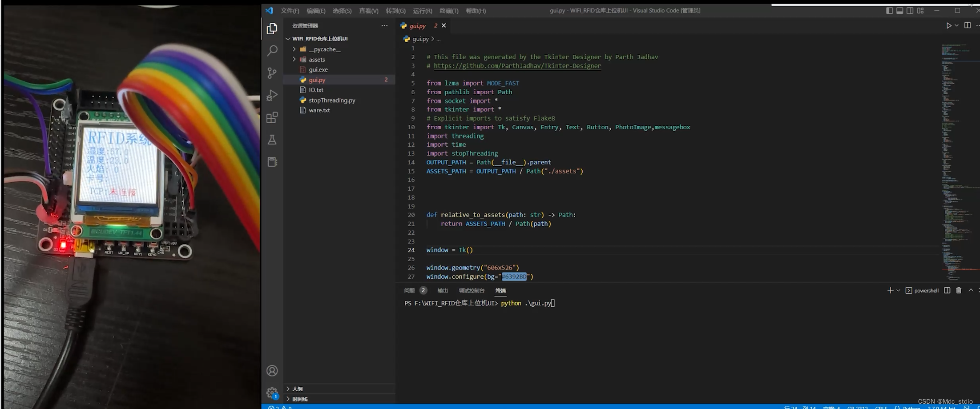Open run options dropdown next to play
The height and width of the screenshot is (409, 980).
(x=956, y=25)
